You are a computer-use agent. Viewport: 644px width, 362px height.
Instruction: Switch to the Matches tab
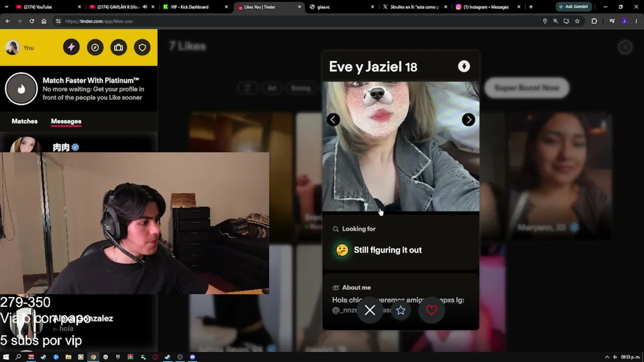[x=25, y=121]
